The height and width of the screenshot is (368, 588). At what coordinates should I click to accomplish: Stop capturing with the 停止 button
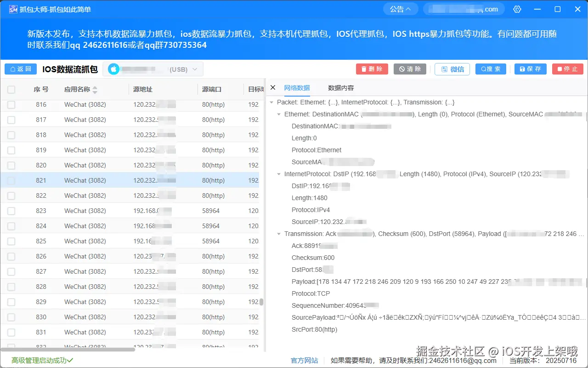(x=567, y=69)
